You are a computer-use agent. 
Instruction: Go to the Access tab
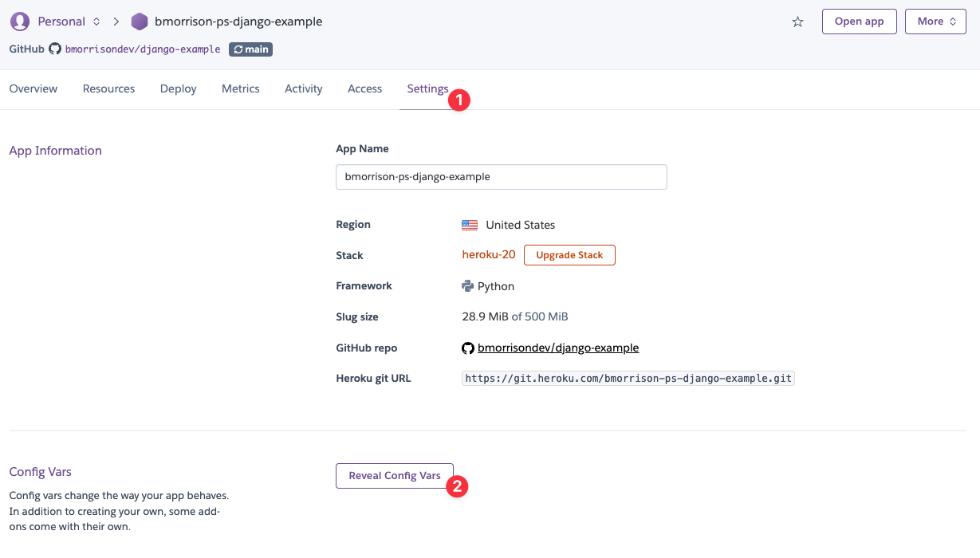pyautogui.click(x=364, y=88)
